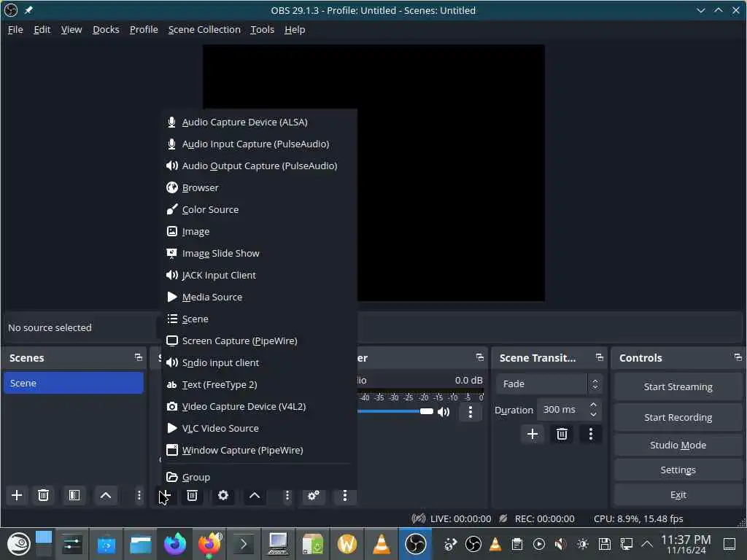
Task: Add Audio Output Capture (PulseAudio) source
Action: pyautogui.click(x=259, y=166)
